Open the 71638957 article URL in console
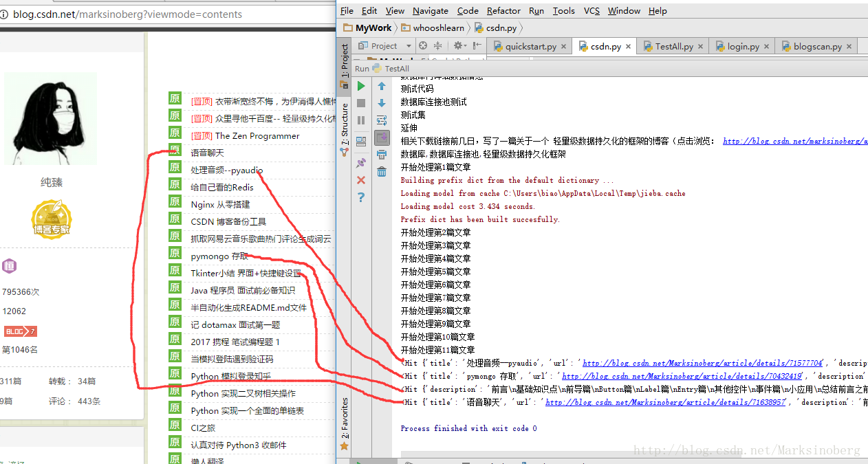Viewport: 868px width, 464px height. click(665, 402)
